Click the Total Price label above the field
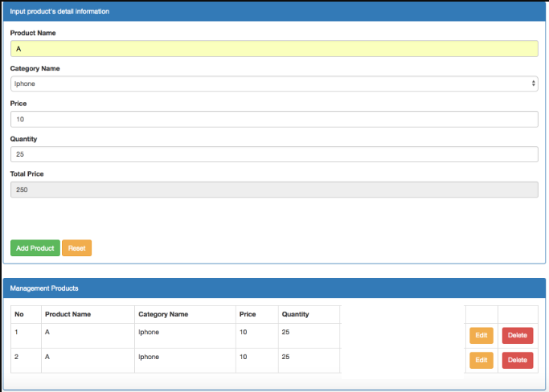549x392 pixels. (27, 174)
